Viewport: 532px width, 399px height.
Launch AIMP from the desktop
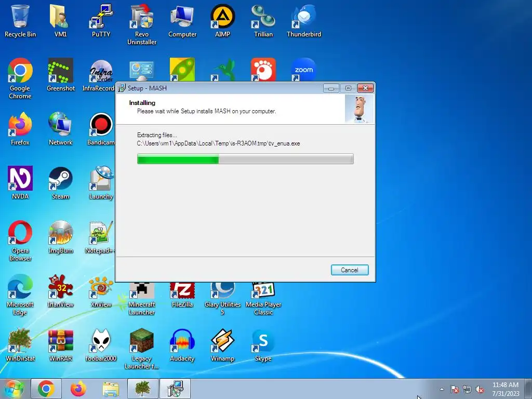(222, 20)
